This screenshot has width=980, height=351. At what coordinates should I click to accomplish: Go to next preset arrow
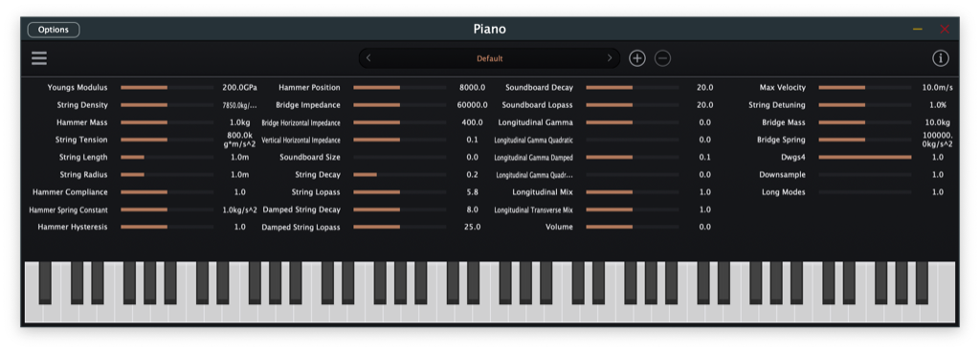610,58
